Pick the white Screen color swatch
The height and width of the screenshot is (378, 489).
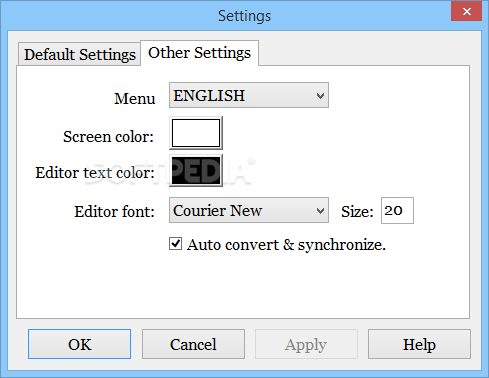pos(196,133)
